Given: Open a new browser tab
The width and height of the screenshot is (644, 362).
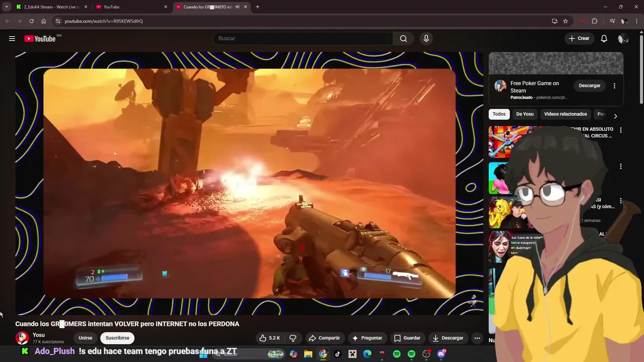Looking at the screenshot, I should pyautogui.click(x=258, y=7).
